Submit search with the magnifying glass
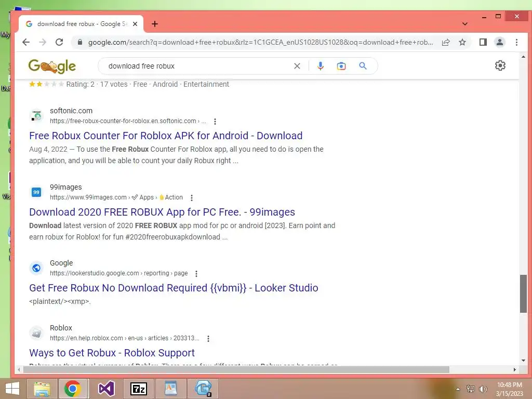 tap(363, 66)
